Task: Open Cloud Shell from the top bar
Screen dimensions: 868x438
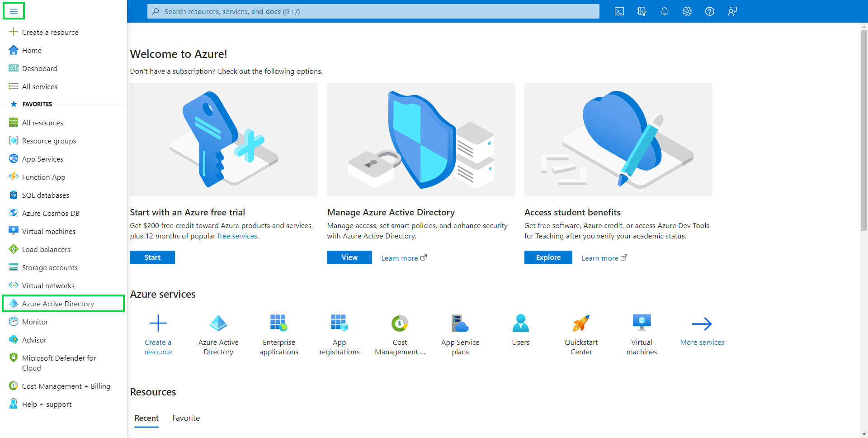Action: coord(619,11)
